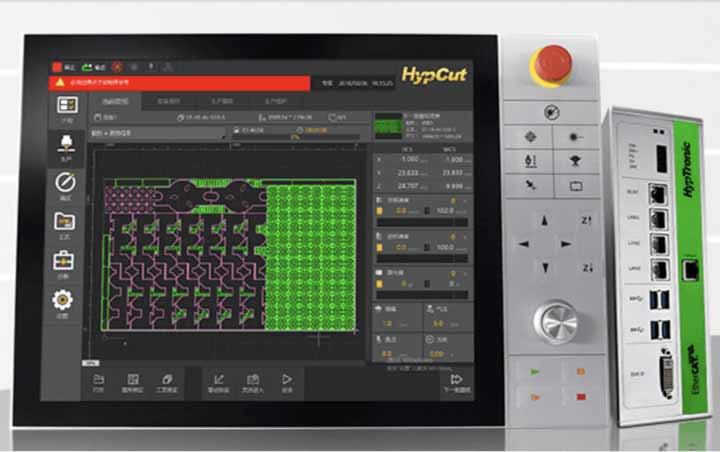
Task: Switch to the third tab in the tab row
Action: (222, 101)
